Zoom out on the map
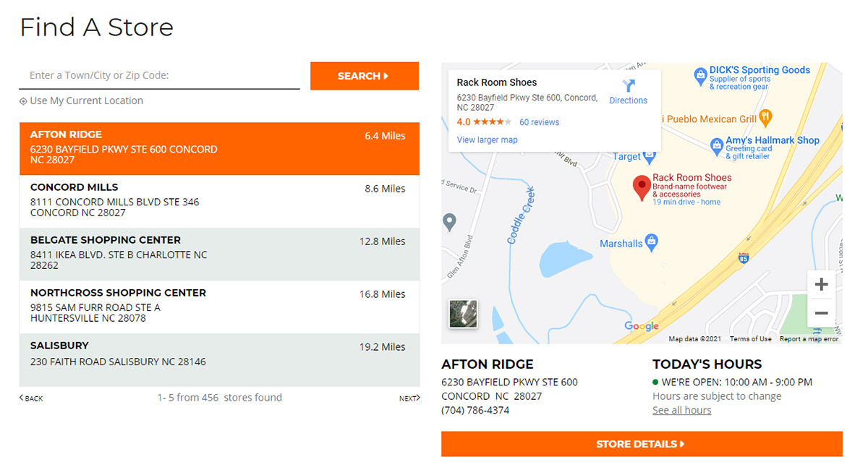The height and width of the screenshot is (470, 868). pyautogui.click(x=821, y=313)
